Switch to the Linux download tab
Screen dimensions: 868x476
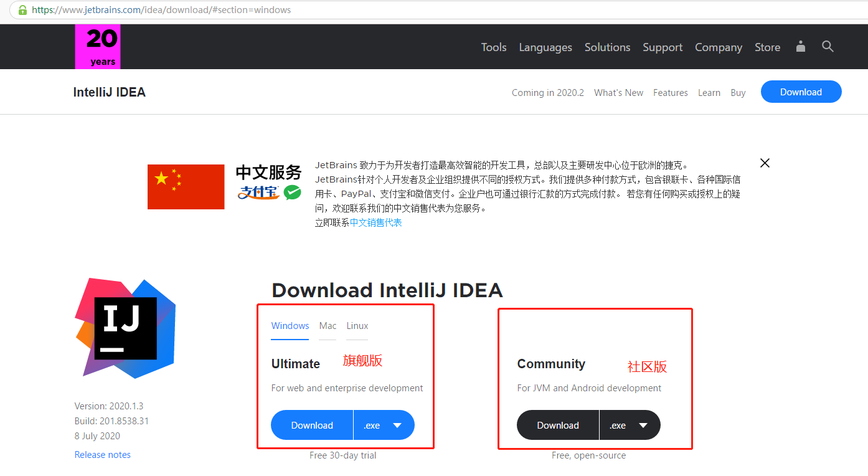pyautogui.click(x=357, y=325)
